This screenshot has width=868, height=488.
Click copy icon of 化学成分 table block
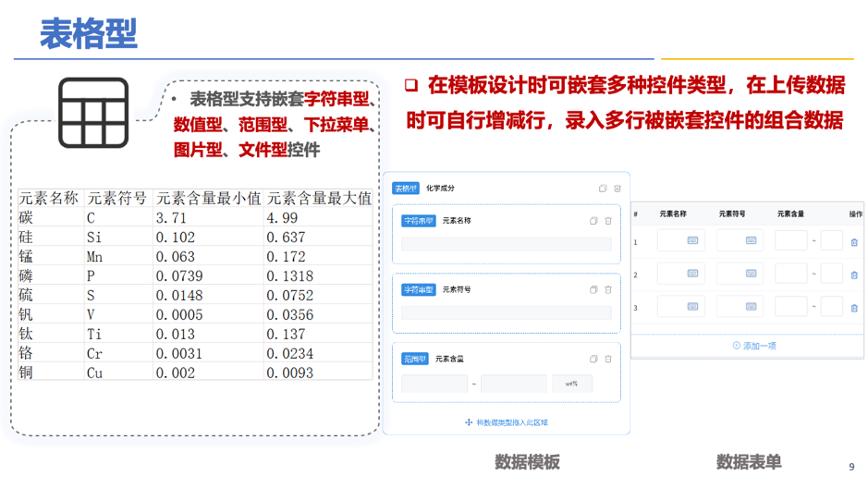click(603, 189)
